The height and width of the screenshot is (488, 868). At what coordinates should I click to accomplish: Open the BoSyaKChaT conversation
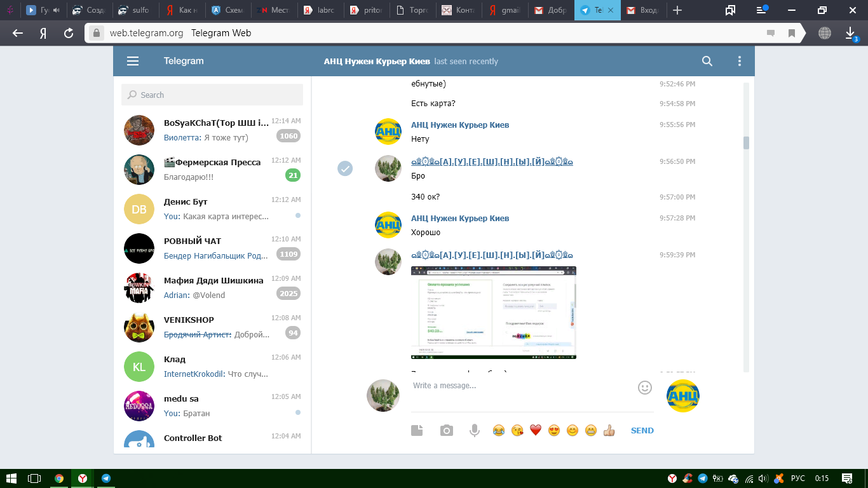(x=212, y=130)
